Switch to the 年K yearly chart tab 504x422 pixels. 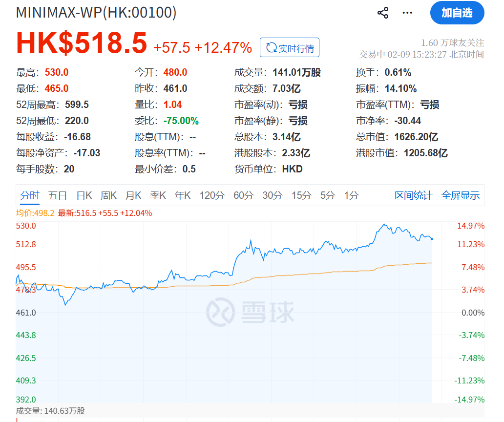[182, 195]
